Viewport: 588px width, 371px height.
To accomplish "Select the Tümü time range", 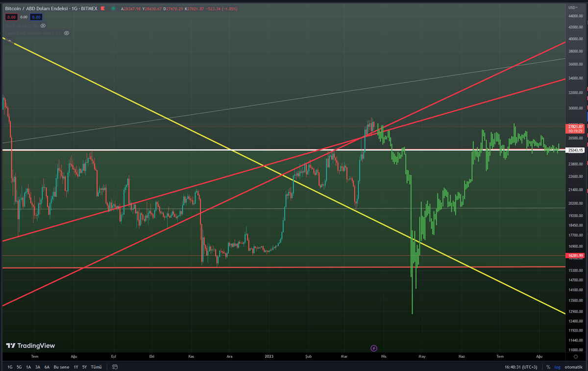I will tap(97, 367).
